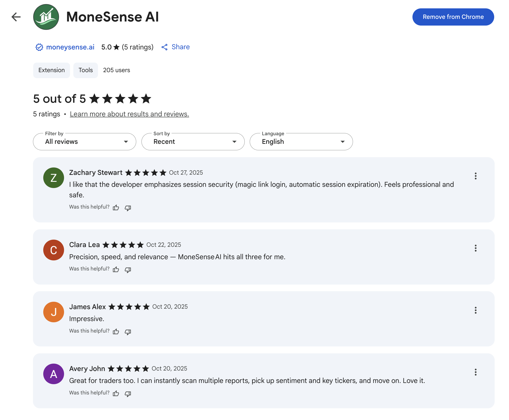
Task: Give a thumbs up to Zachary Stewart's review
Action: [116, 208]
